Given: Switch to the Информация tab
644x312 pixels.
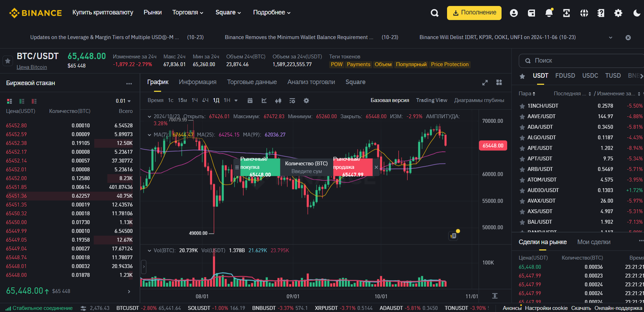Looking at the screenshot, I should [x=197, y=82].
